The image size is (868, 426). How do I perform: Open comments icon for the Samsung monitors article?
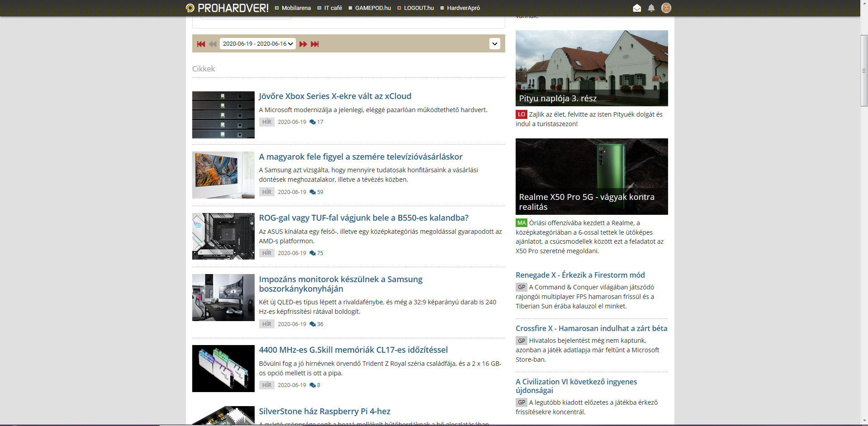(x=313, y=324)
